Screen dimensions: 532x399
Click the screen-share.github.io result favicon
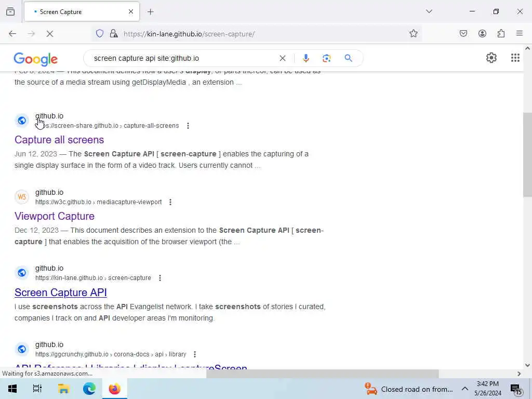click(22, 121)
